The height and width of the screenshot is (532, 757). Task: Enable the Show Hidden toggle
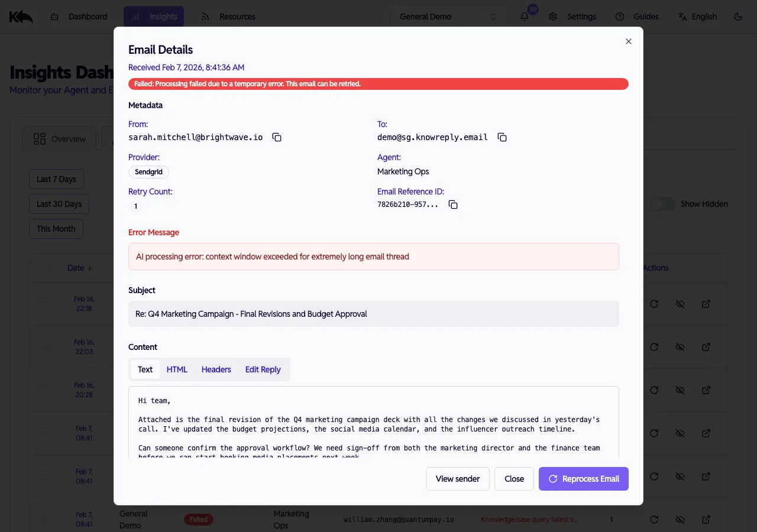coord(663,203)
